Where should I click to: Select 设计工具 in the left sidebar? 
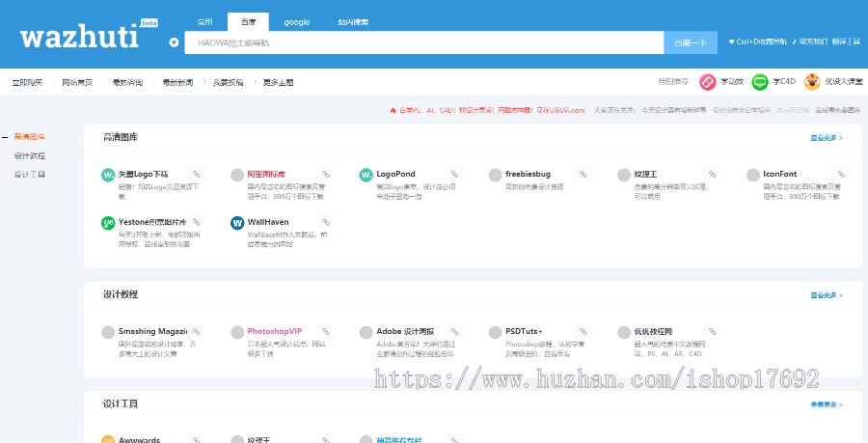(x=29, y=175)
